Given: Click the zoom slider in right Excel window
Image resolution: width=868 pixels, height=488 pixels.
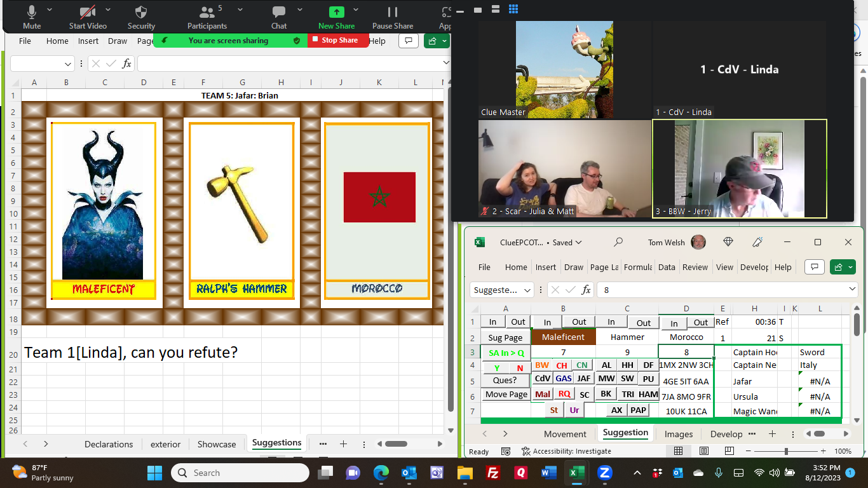Looking at the screenshot, I should tap(786, 451).
